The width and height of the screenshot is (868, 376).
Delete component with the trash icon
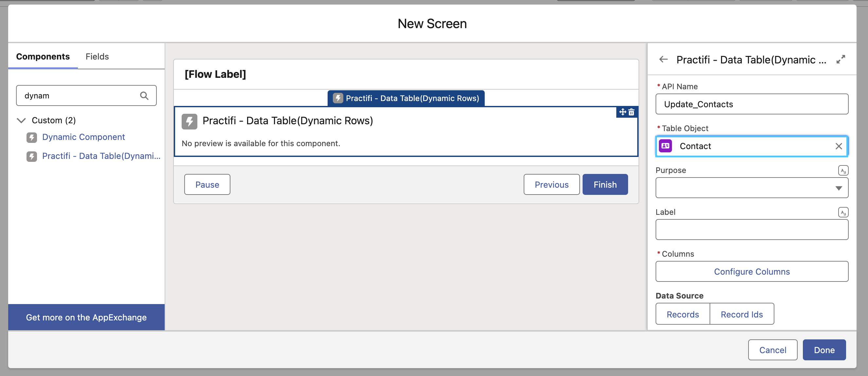pyautogui.click(x=631, y=112)
